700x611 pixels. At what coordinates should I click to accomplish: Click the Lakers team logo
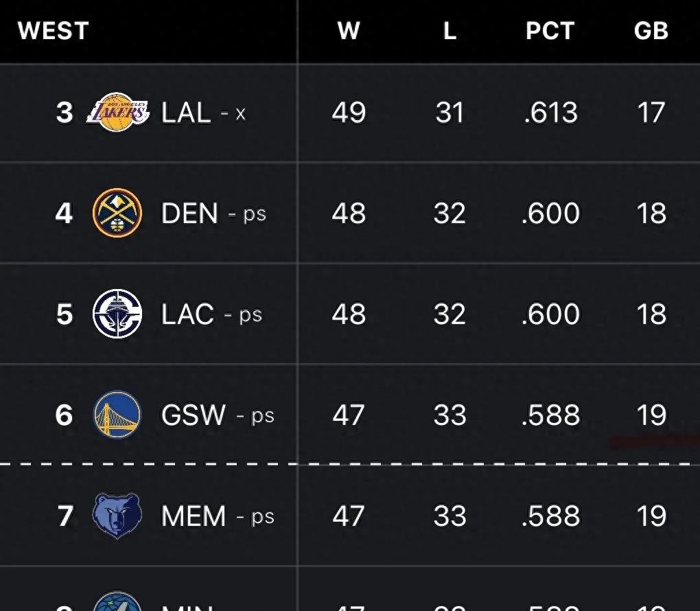(117, 113)
